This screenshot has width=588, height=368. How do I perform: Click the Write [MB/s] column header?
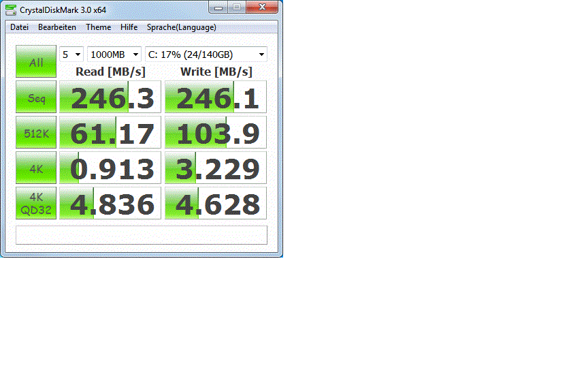pos(216,72)
